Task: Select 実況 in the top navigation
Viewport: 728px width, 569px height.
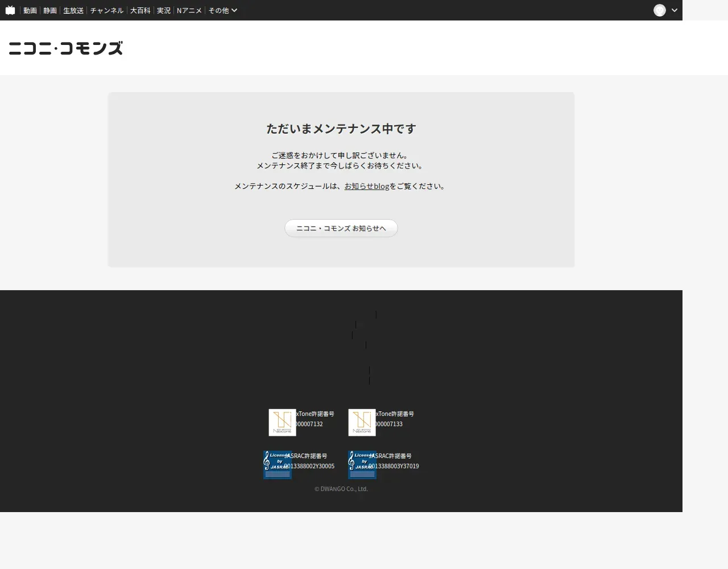Action: 164,10
